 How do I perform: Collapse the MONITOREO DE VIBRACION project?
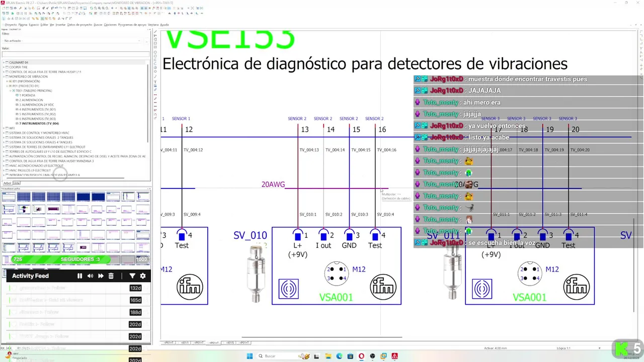click(x=4, y=76)
